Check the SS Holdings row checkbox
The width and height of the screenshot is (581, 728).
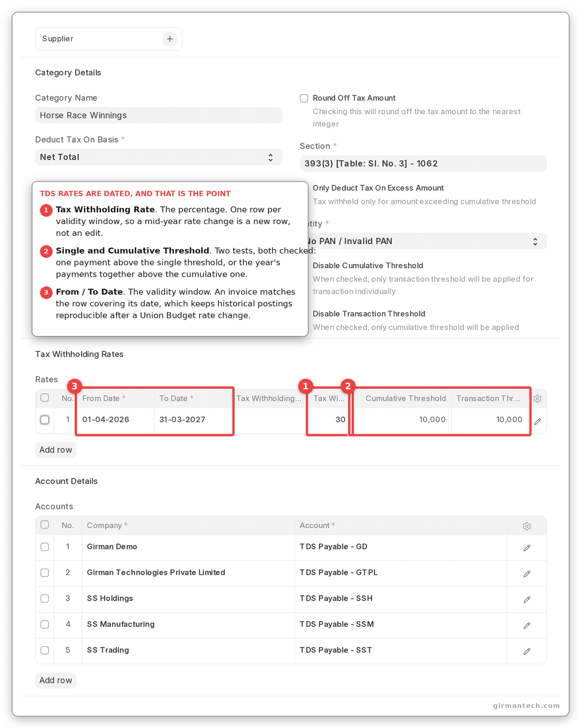[45, 598]
